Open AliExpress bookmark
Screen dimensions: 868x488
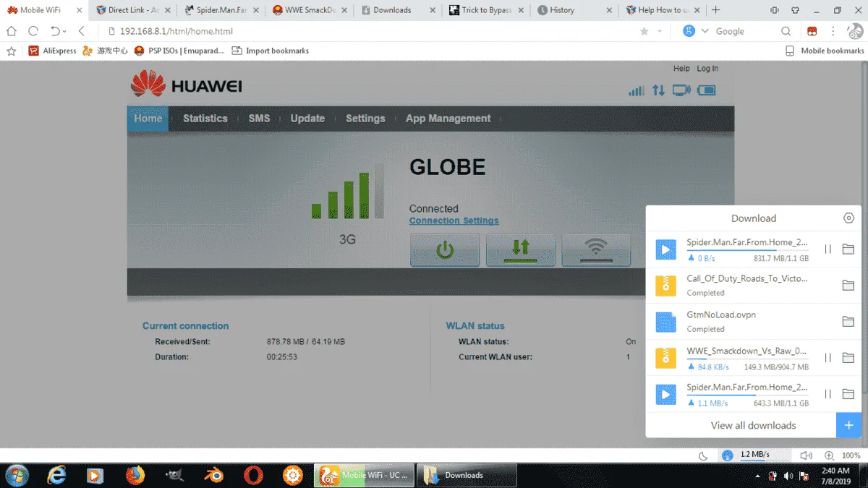pyautogui.click(x=52, y=51)
